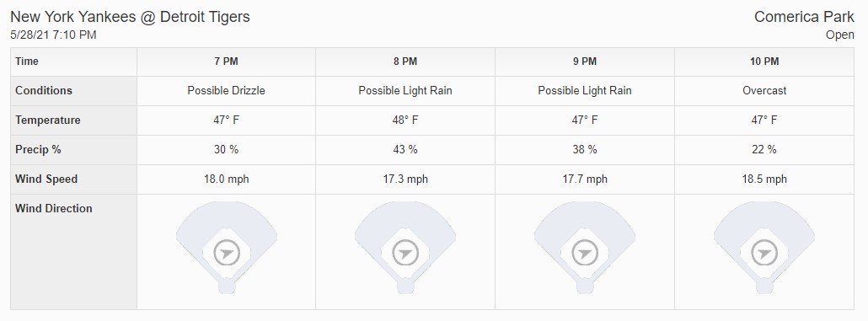Click the 8 PM wind direction arrow icon

[405, 254]
